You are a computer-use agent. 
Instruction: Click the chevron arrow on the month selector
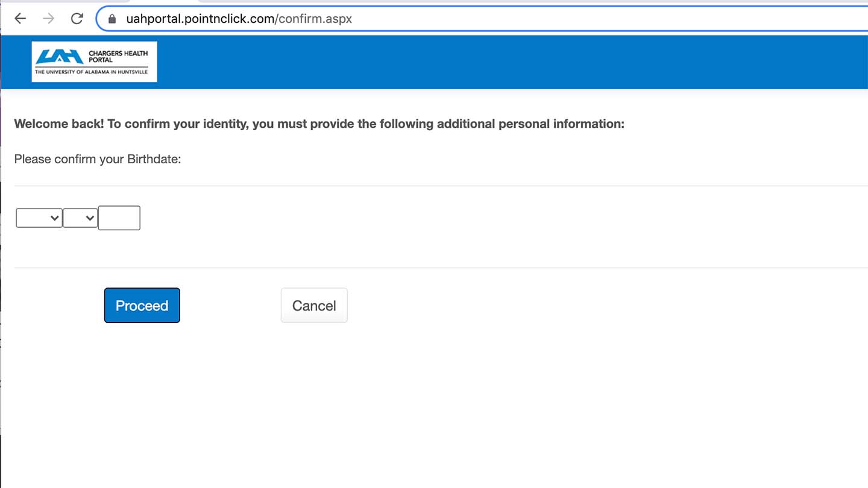(55, 218)
